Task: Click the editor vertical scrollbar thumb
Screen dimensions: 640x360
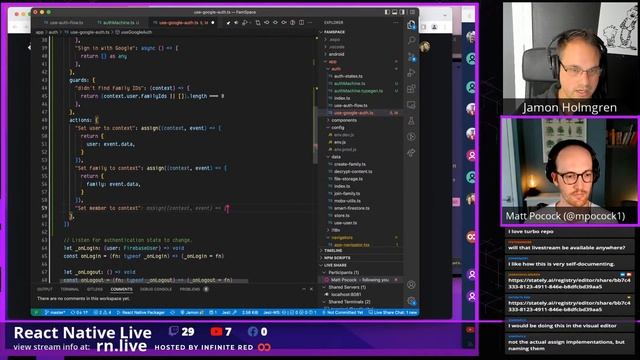Action: pos(315,134)
